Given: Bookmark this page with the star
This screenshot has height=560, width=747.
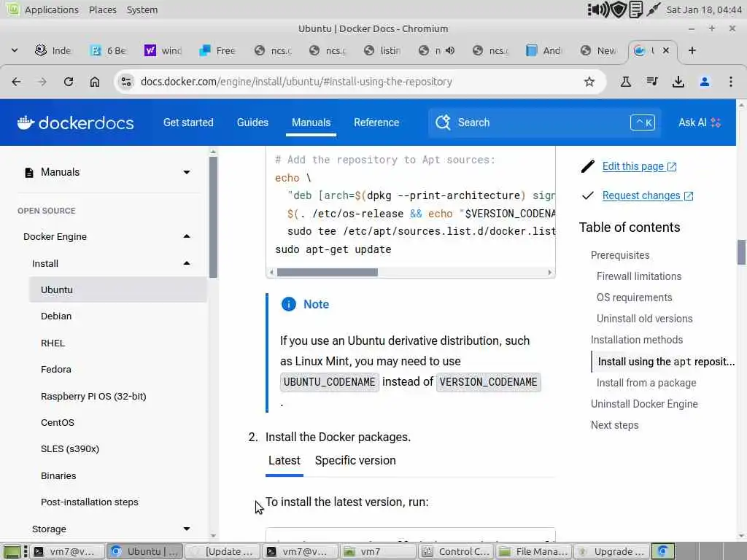Looking at the screenshot, I should point(589,82).
